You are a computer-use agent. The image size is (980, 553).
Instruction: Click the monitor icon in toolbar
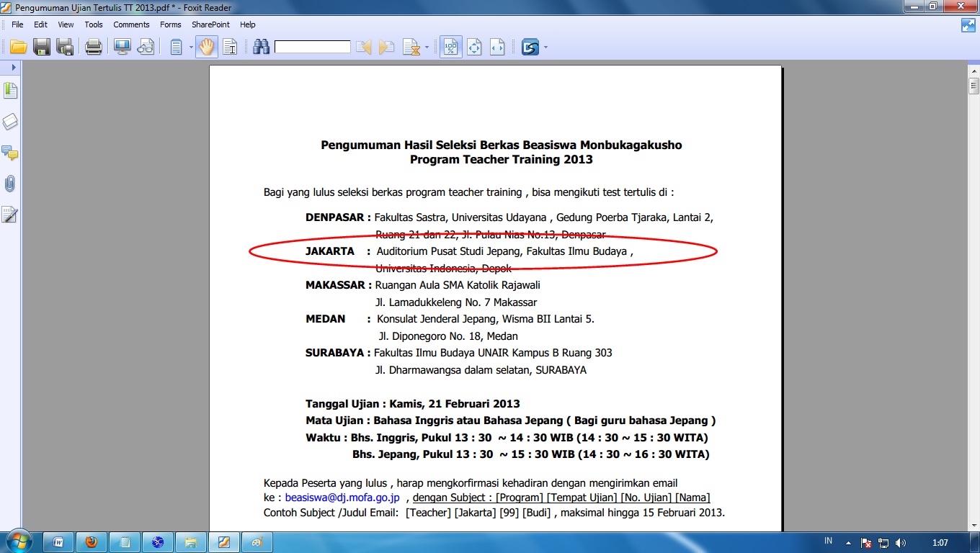[x=122, y=48]
